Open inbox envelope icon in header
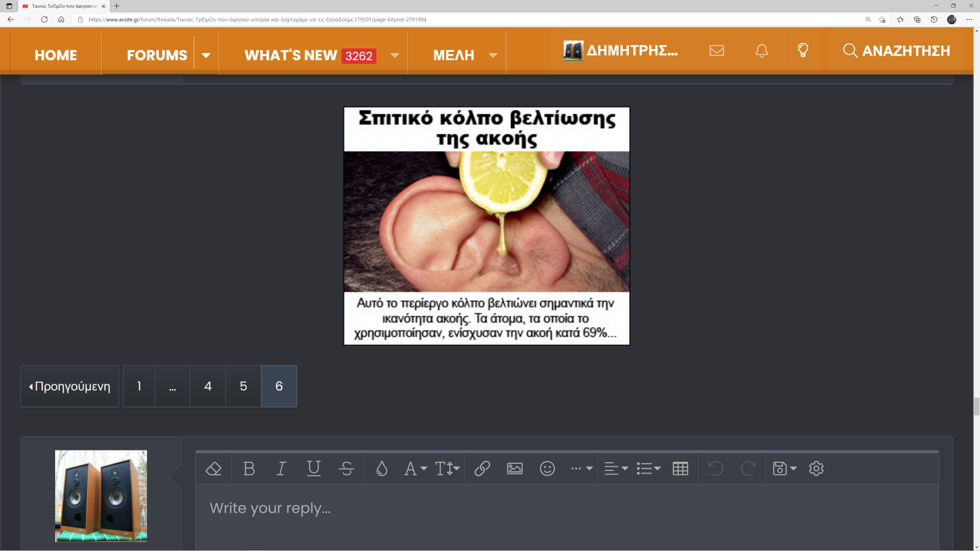This screenshot has width=980, height=551. (x=717, y=51)
